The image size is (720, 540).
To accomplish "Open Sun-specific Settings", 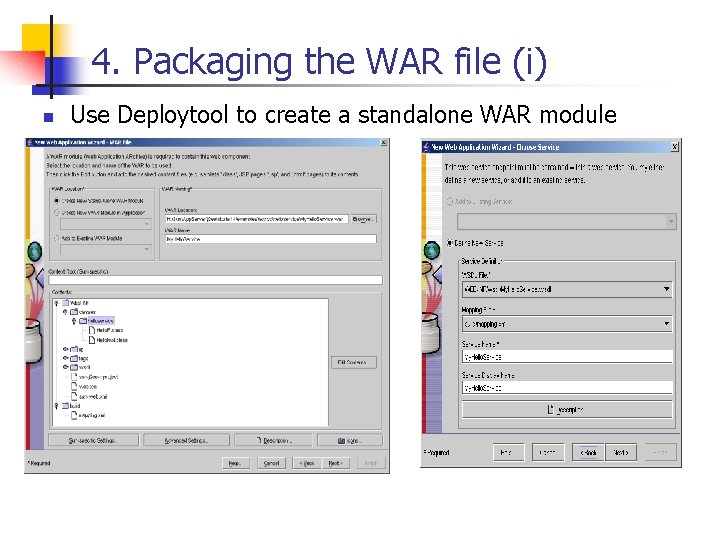I will coord(93,440).
